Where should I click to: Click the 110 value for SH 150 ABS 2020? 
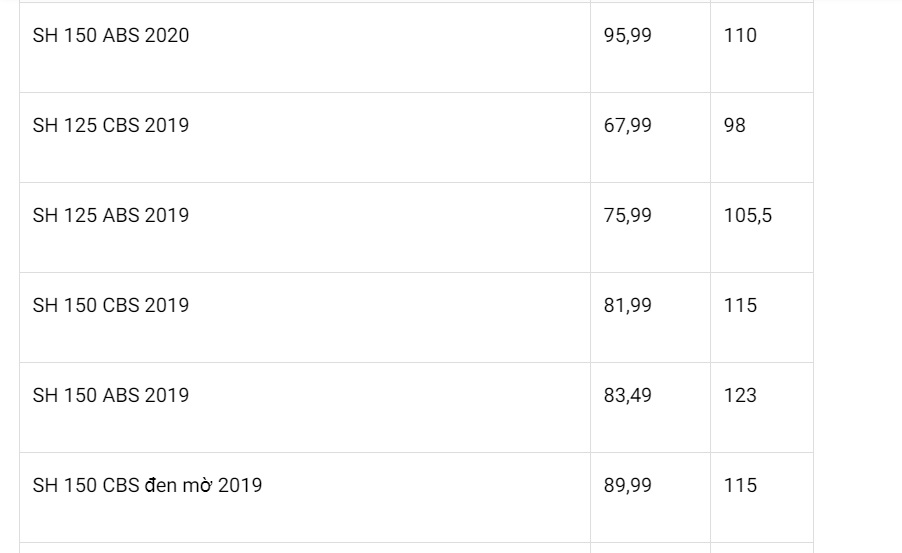(740, 36)
